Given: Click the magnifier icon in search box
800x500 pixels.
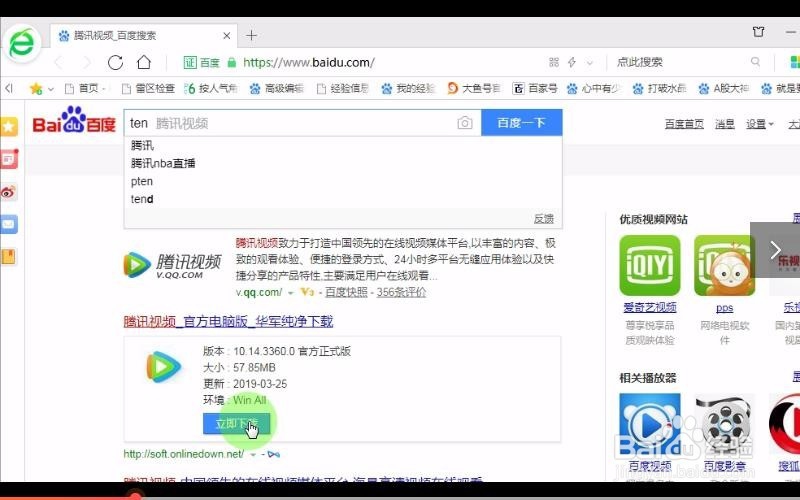Looking at the screenshot, I should point(755,62).
